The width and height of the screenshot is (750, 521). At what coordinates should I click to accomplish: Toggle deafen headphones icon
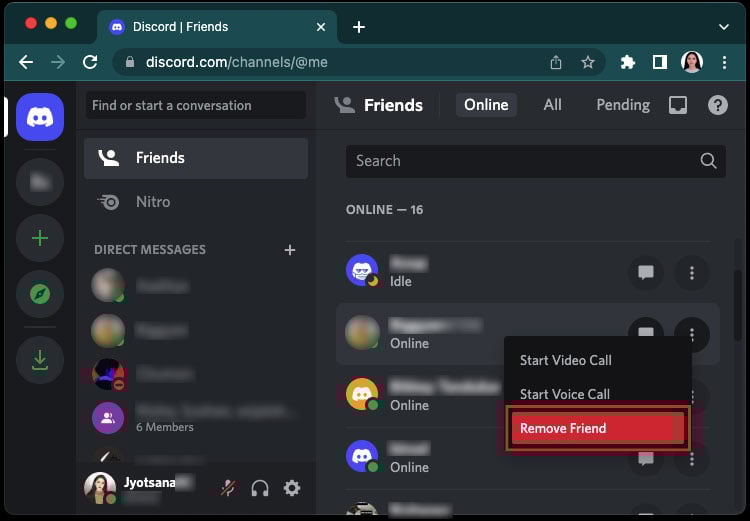pyautogui.click(x=260, y=488)
